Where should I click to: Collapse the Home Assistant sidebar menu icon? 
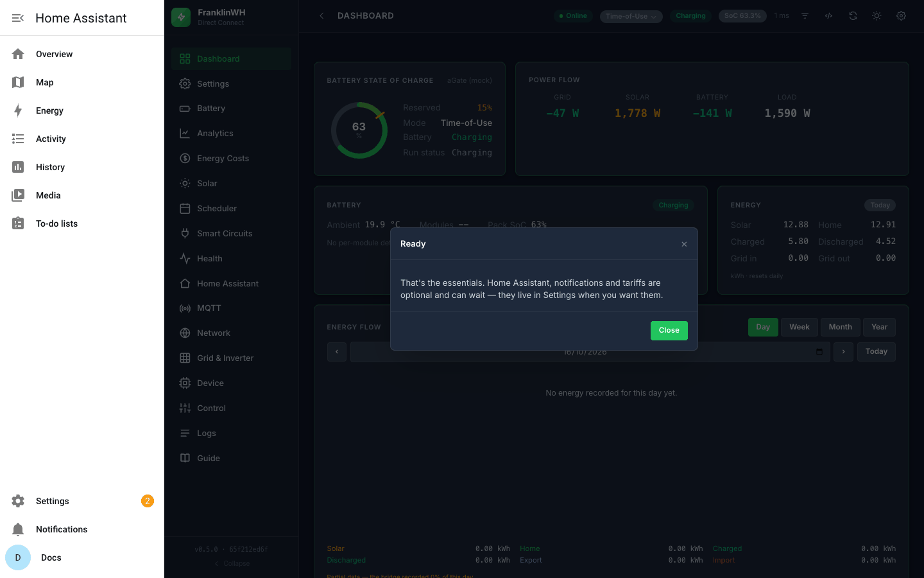click(18, 18)
